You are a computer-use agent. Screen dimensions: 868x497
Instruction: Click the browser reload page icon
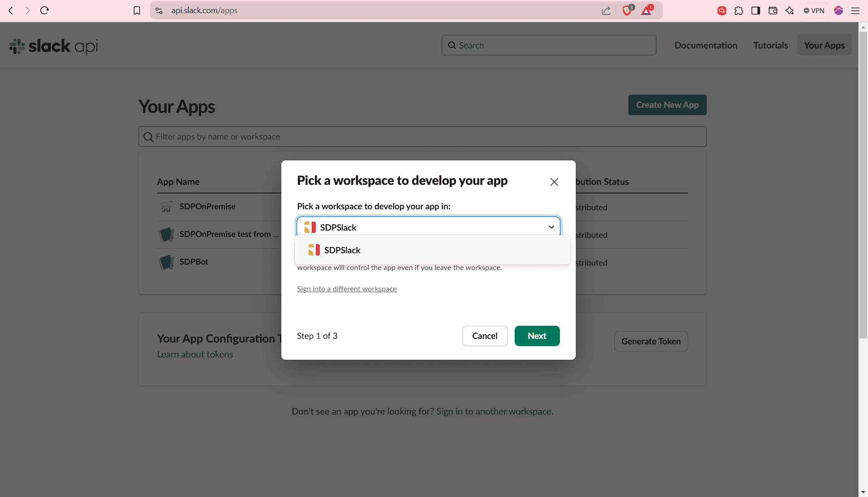pos(44,10)
